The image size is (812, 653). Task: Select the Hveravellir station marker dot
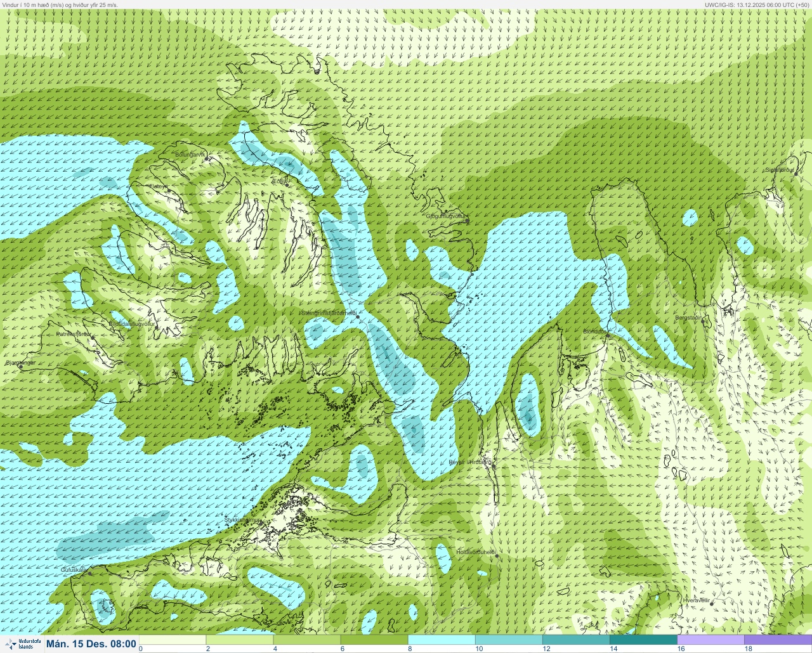click(x=712, y=604)
